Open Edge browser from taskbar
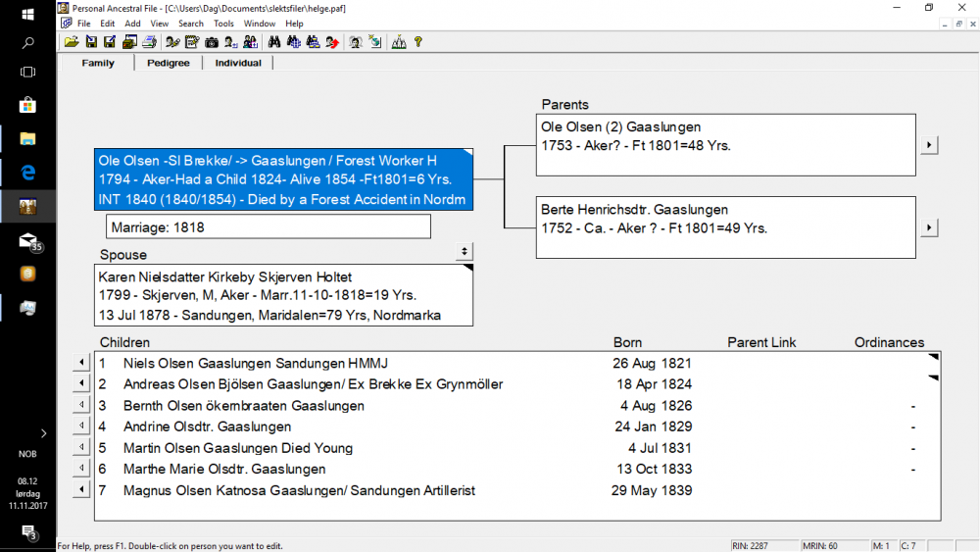 (x=27, y=172)
